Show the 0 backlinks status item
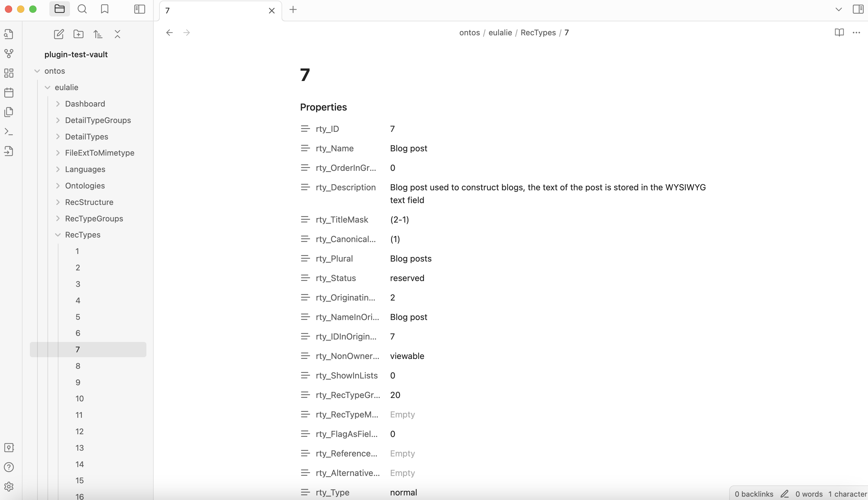The image size is (868, 500). tap(754, 494)
